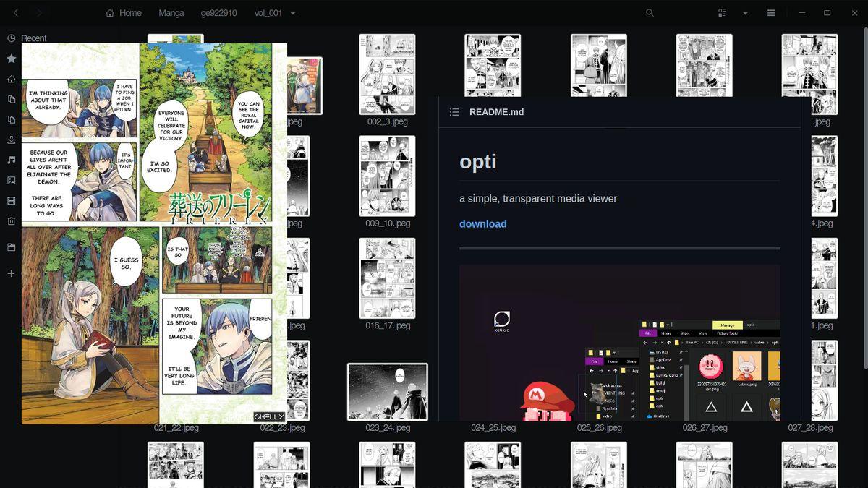Click the 025_26.jpeg file name
Screen dimensions: 868x488
tap(599, 428)
